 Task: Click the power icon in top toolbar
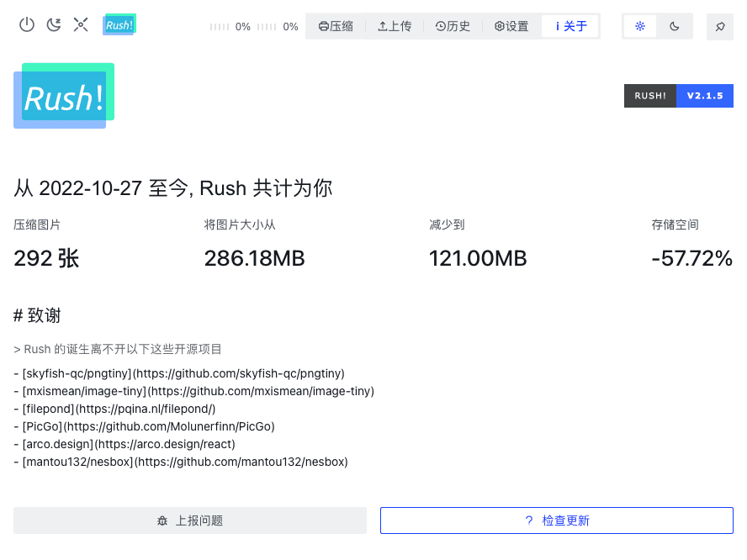click(x=27, y=24)
